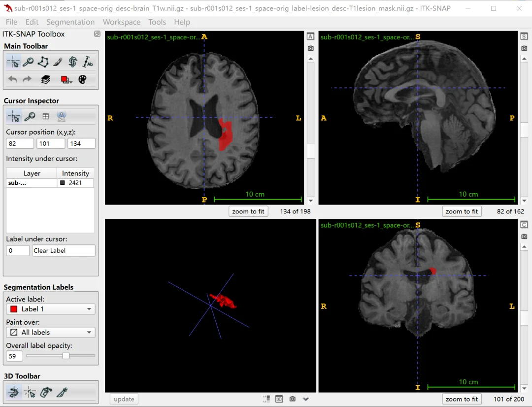Show zoom page in Cursor Inspector
This screenshot has width=532, height=407.
click(x=30, y=116)
